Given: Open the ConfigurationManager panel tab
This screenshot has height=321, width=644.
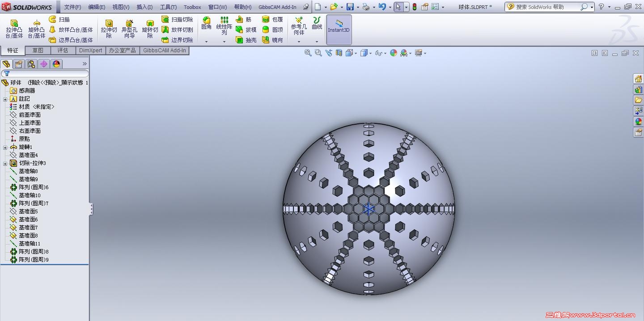Looking at the screenshot, I should point(31,64).
